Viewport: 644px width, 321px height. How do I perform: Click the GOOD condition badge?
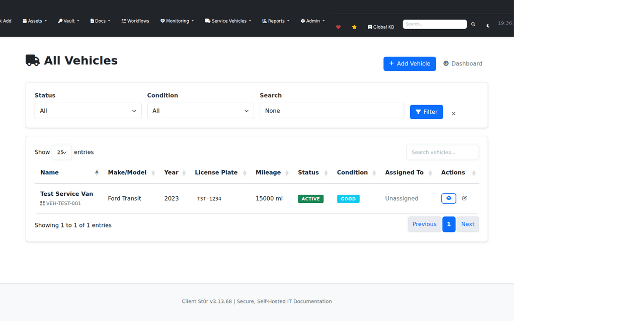pos(348,199)
